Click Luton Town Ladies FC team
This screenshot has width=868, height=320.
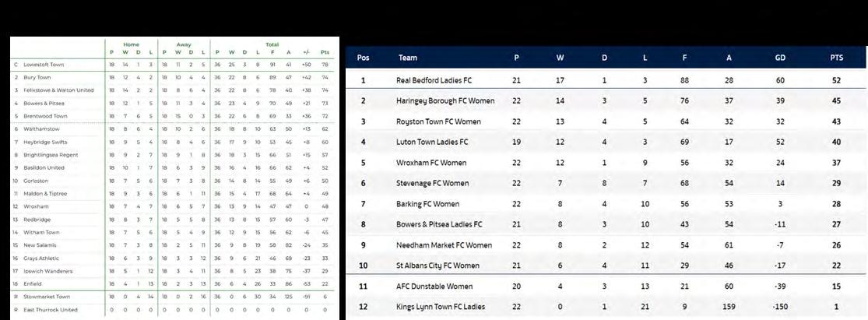click(x=432, y=142)
